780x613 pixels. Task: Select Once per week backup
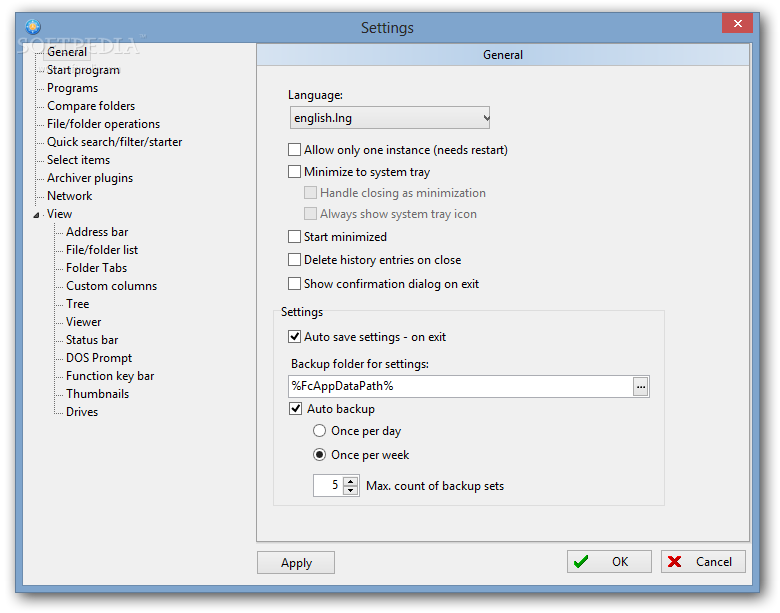319,455
